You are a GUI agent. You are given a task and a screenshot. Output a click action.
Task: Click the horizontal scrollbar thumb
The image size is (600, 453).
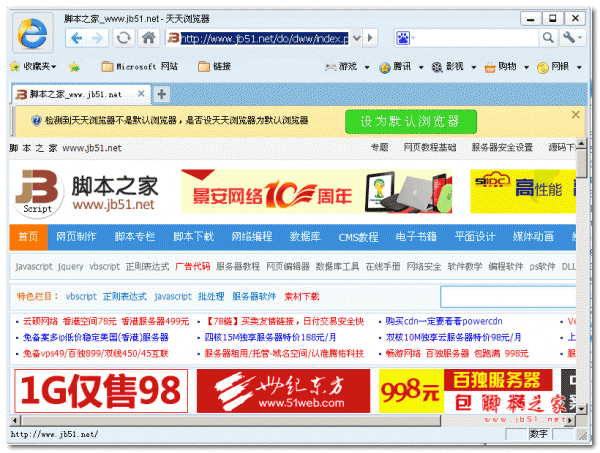tap(231, 421)
